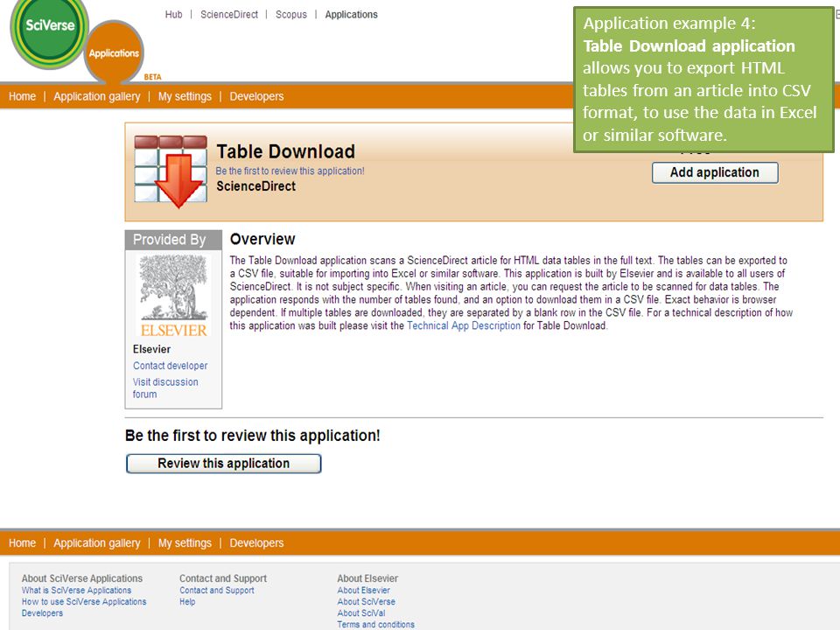
Task: Visit discussion forum link
Action: click(x=165, y=388)
